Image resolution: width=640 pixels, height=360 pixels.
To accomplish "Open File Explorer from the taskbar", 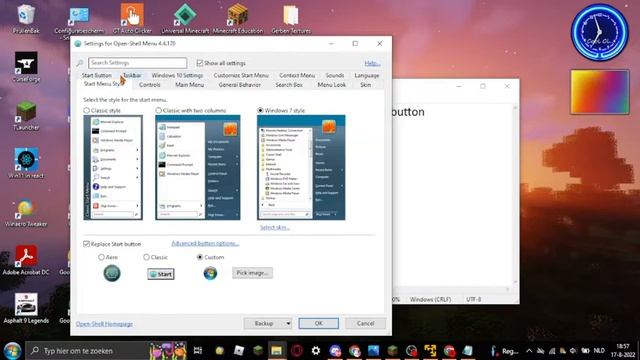I will coord(276,351).
